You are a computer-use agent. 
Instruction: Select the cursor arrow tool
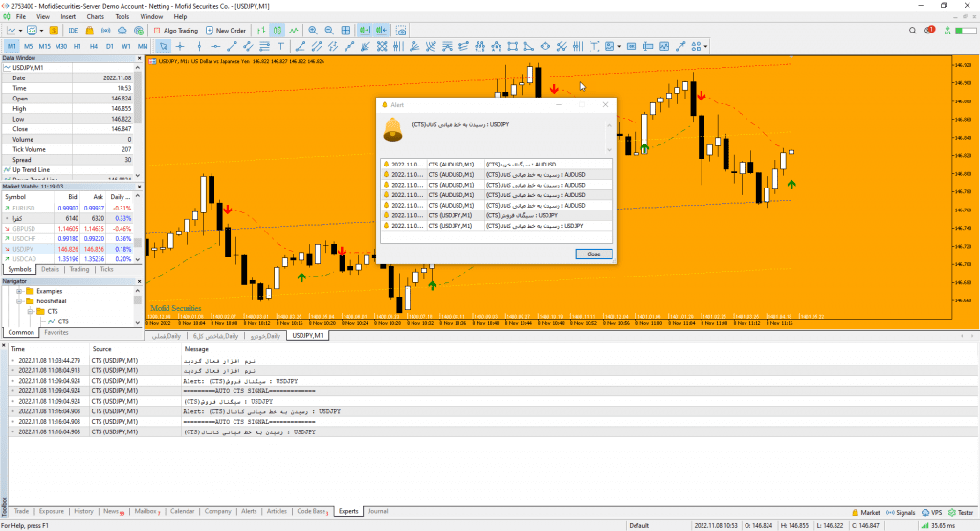(x=163, y=46)
